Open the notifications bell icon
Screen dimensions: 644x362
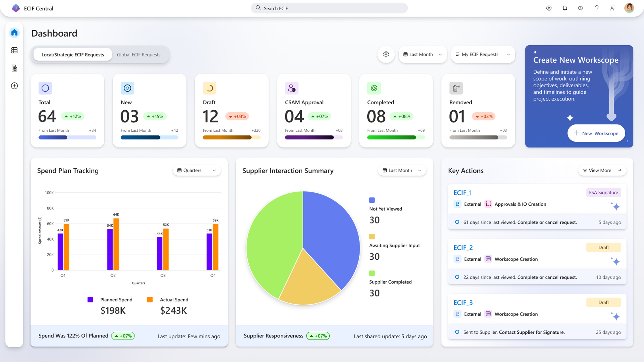[x=565, y=8]
